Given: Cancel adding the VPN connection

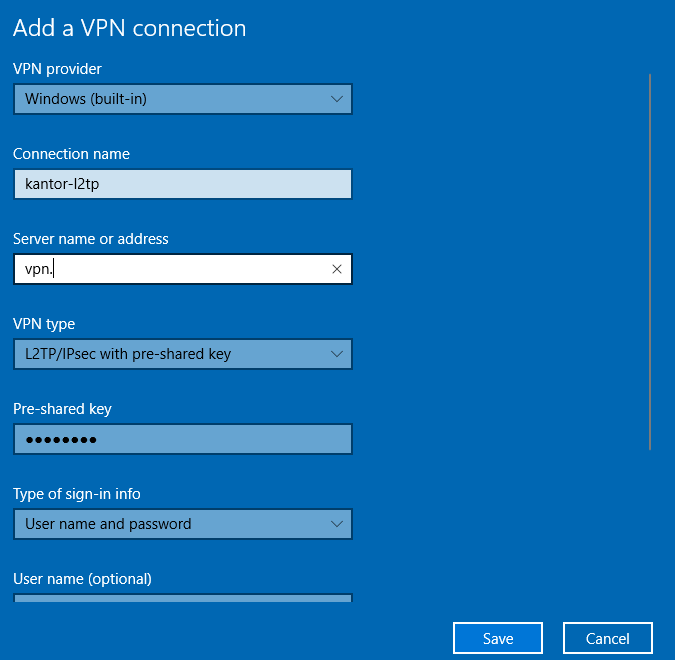Looking at the screenshot, I should coord(608,638).
